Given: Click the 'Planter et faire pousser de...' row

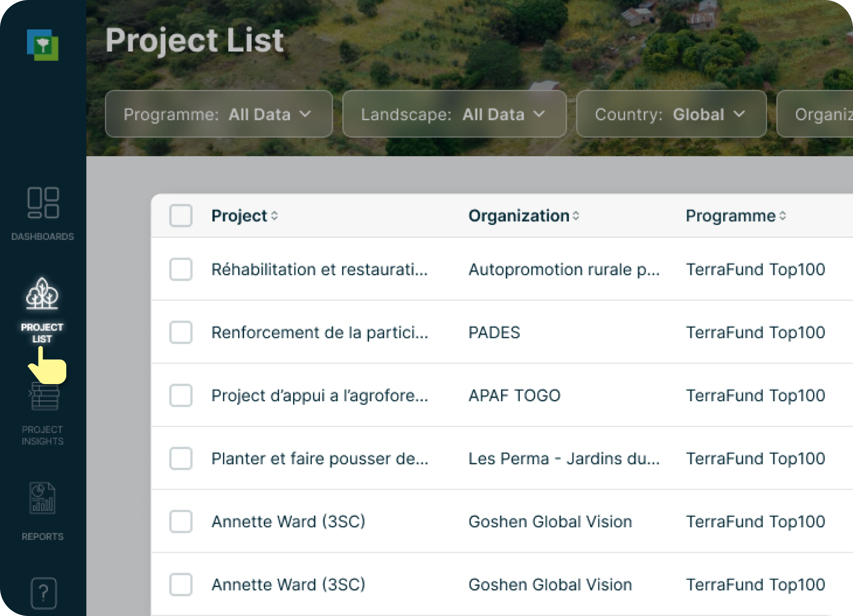Looking at the screenshot, I should (320, 458).
